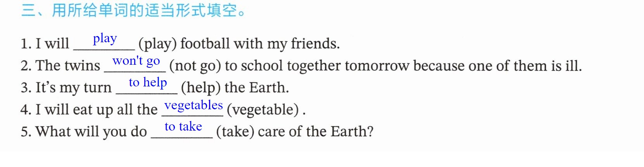Screen dimensions: 644x167
Task: Click the hint '(help)' in sentence 3
Action: pos(201,88)
